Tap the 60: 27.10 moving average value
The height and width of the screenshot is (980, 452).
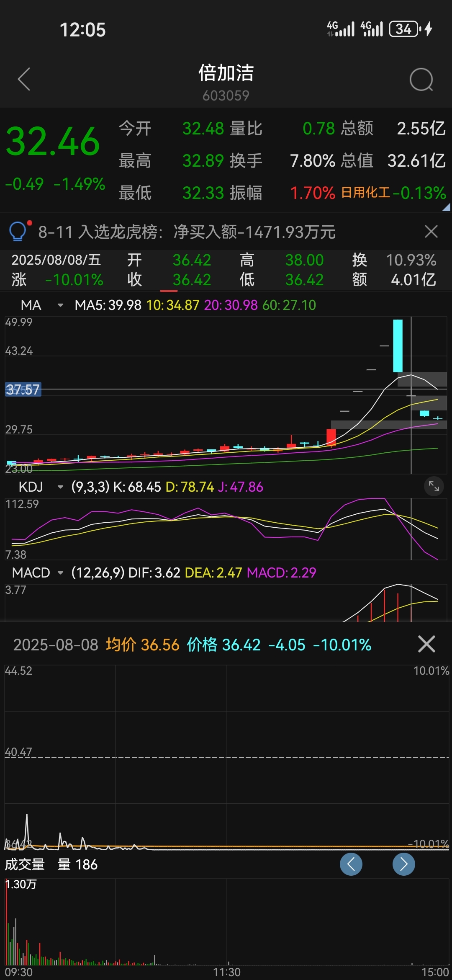click(x=289, y=305)
